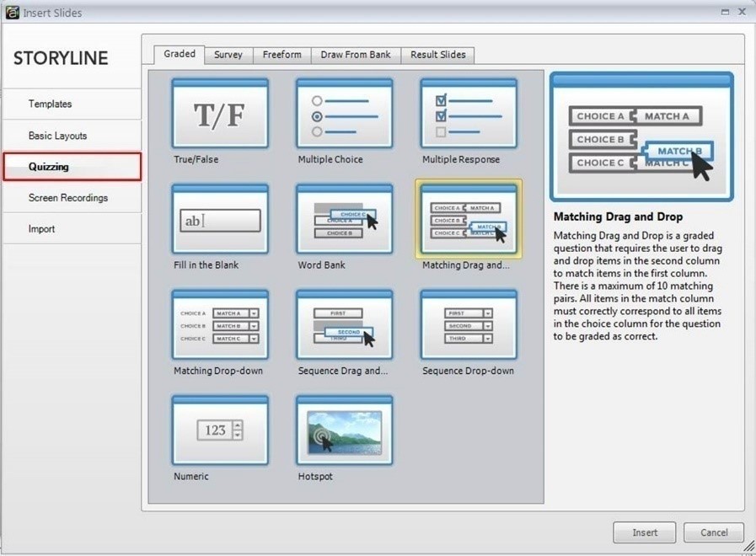This screenshot has width=756, height=556.
Task: Select Basic Layouts in the sidebar
Action: click(72, 136)
